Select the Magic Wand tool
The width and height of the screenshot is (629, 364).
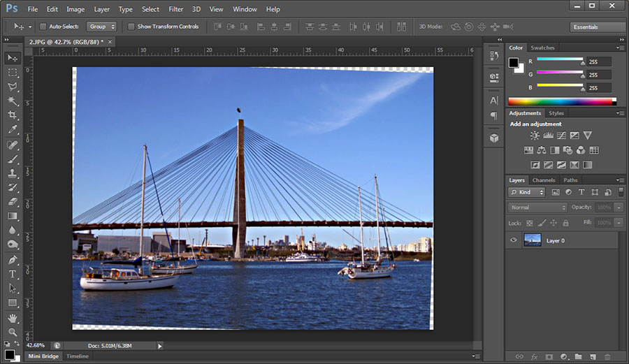(13, 101)
